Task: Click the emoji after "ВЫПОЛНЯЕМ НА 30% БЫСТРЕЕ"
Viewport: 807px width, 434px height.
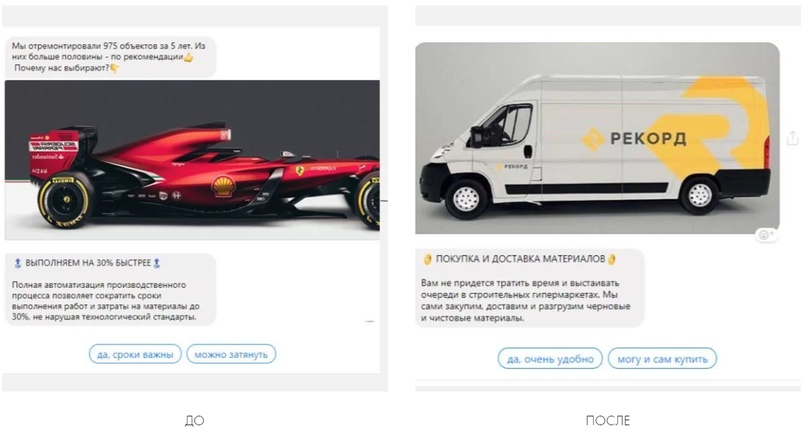Action: [x=157, y=263]
